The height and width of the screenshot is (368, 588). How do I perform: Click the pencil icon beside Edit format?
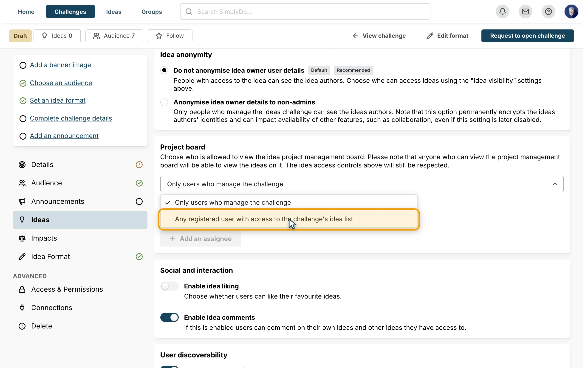430,36
